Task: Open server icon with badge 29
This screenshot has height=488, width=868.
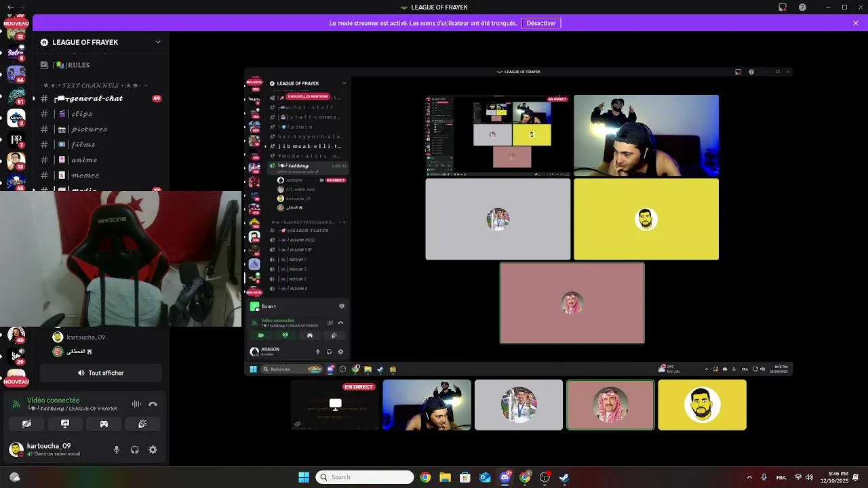Action: tap(16, 356)
